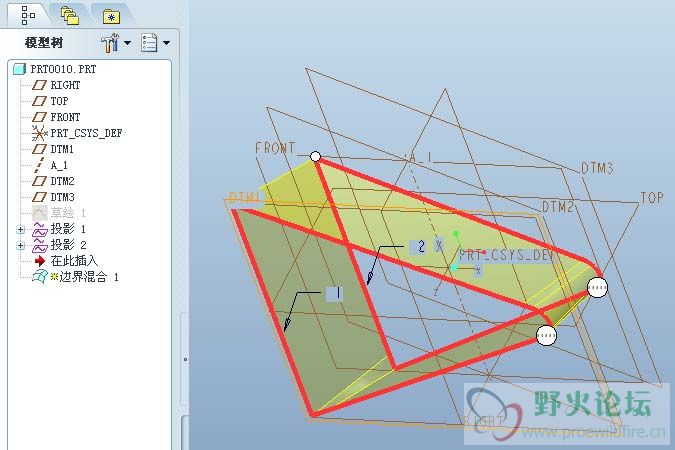
Task: Click the DTM3 plane icon in tree
Action: pos(39,197)
